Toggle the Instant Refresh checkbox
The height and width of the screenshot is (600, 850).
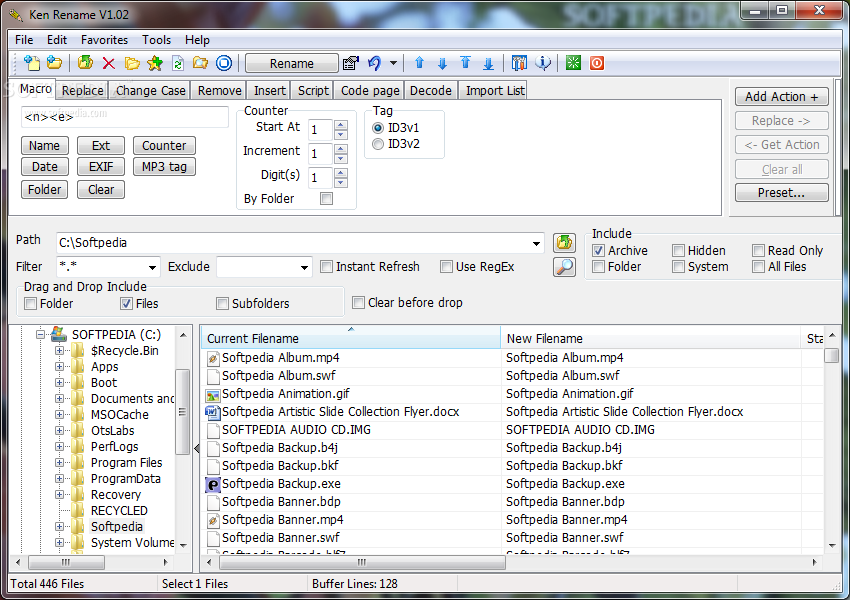point(326,267)
